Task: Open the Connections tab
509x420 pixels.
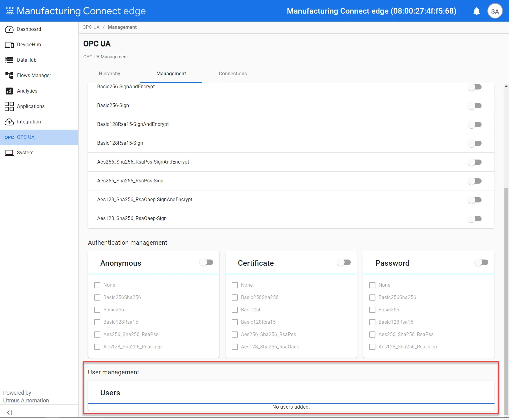Action: click(x=233, y=74)
